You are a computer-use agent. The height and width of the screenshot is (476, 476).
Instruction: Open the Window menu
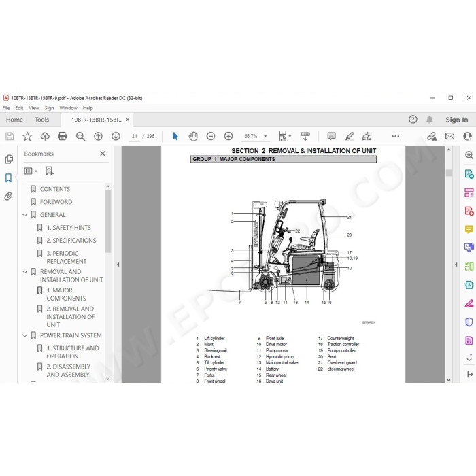[68, 108]
